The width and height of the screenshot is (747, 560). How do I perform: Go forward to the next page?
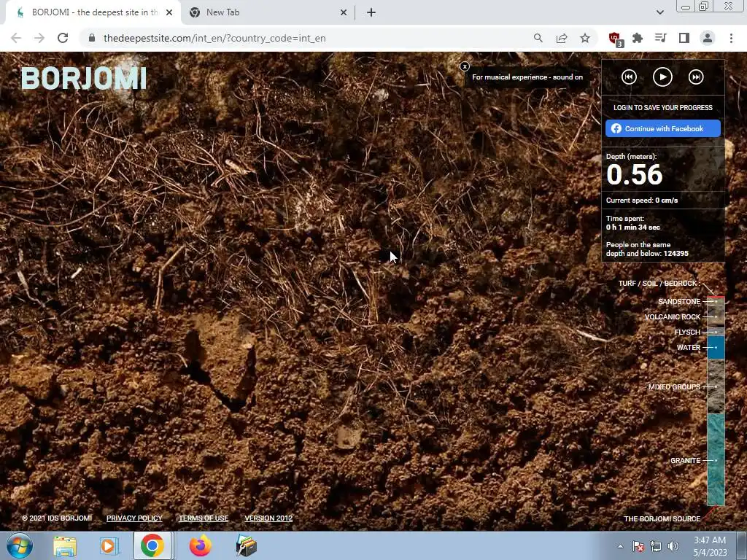pos(39,38)
